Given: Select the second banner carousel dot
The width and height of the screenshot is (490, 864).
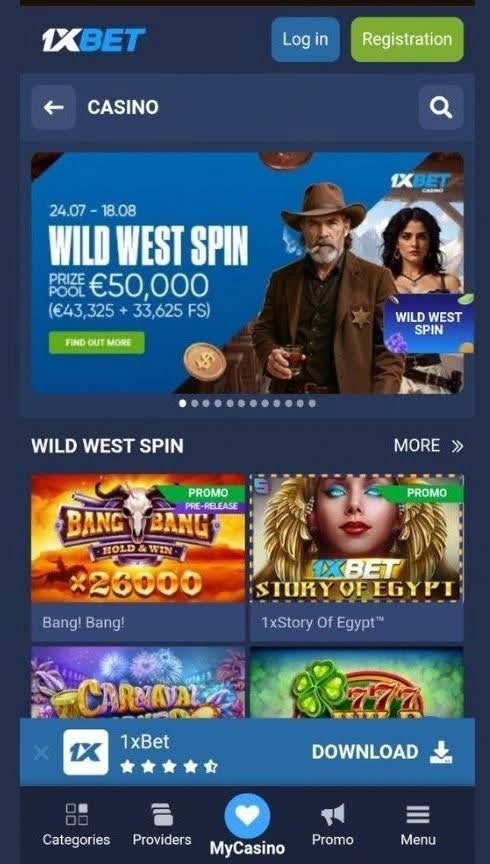Looking at the screenshot, I should point(194,403).
